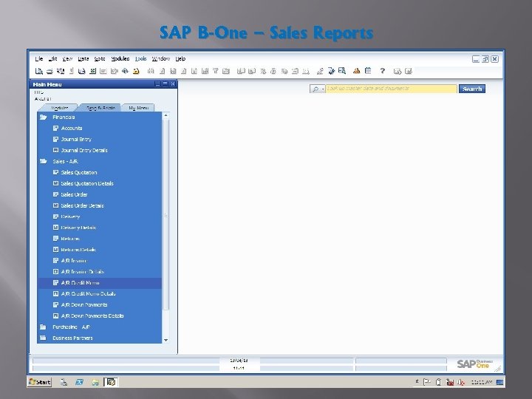Image resolution: width=532 pixels, height=399 pixels.
Task: Click the scroll down arrow in Main Menu
Action: point(166,340)
